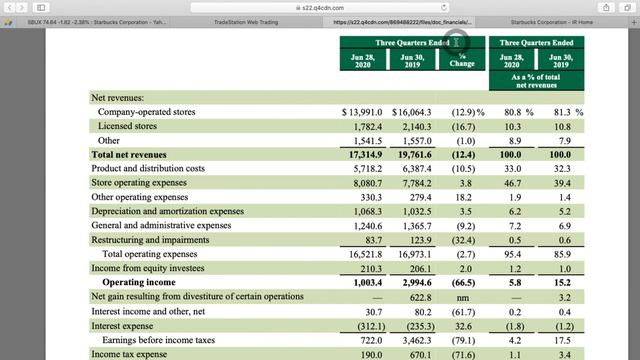Click the (312.1) interest expense value
640x360 pixels.
coord(371,327)
